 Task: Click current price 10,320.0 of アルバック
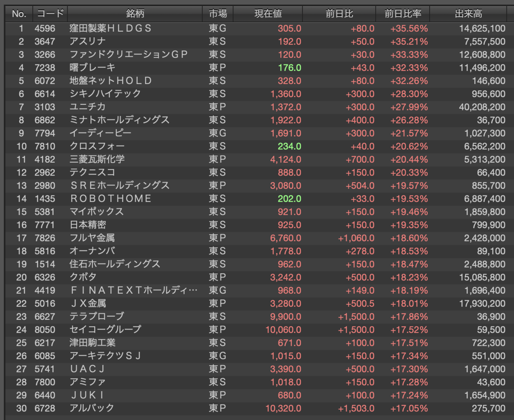click(x=284, y=408)
